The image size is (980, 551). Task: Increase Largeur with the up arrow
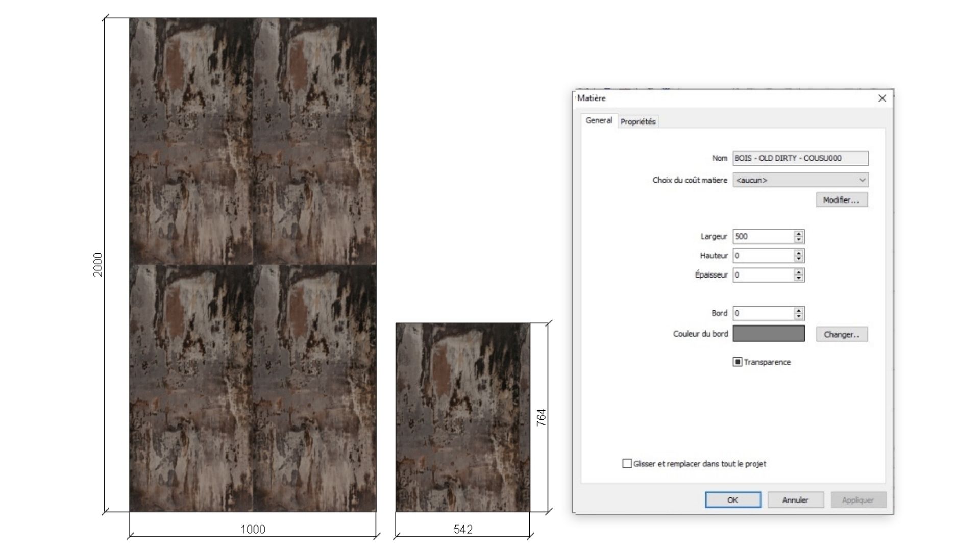coord(799,234)
